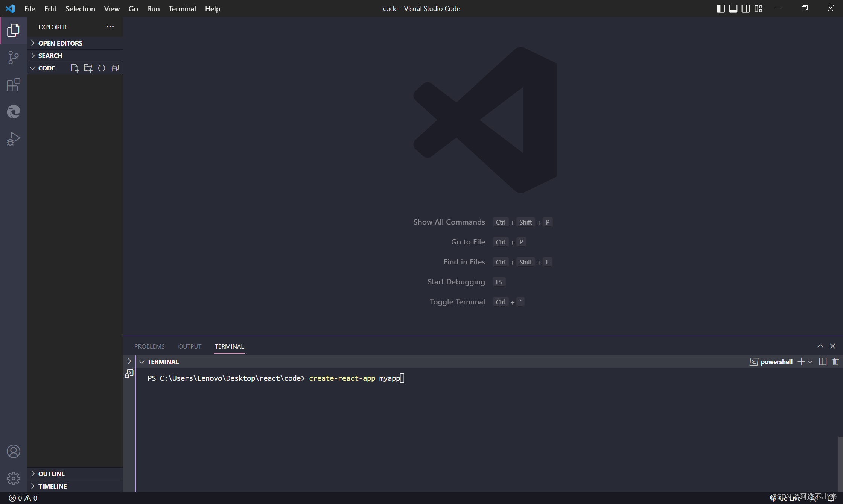Image resolution: width=843 pixels, height=504 pixels.
Task: Add a new terminal with plus icon
Action: (x=801, y=361)
